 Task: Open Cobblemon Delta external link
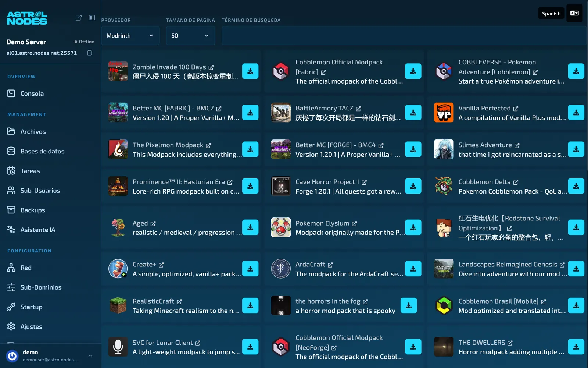tap(516, 182)
